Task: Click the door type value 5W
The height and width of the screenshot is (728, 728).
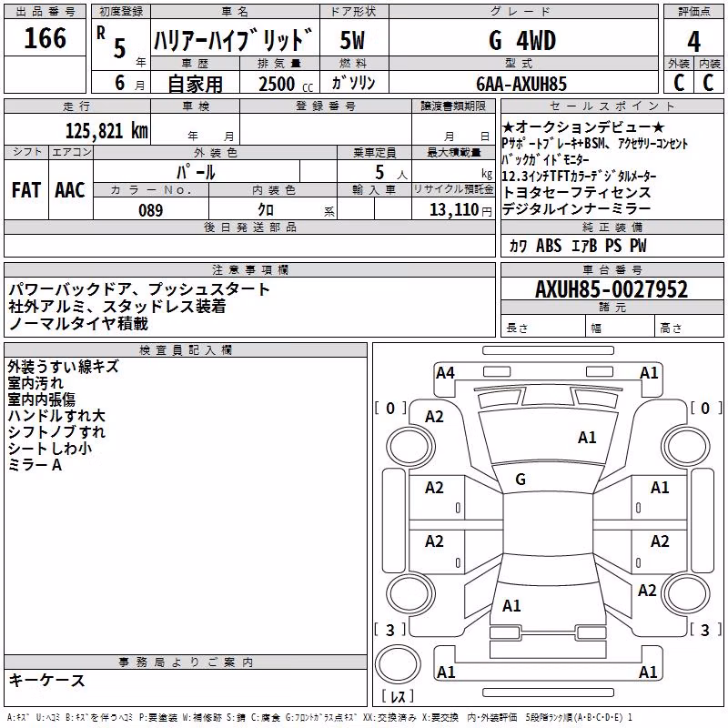Action: click(x=352, y=40)
